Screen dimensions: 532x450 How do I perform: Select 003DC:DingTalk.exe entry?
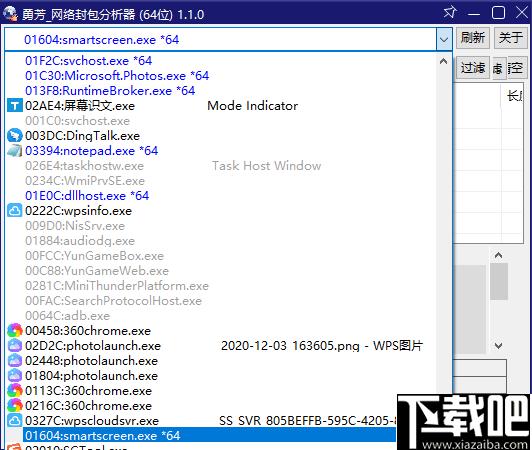click(221, 135)
